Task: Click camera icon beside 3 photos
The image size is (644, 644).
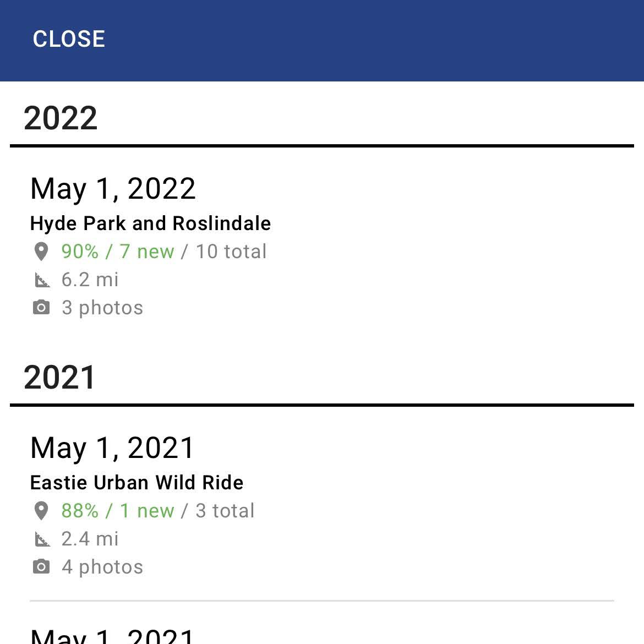Action: [x=41, y=308]
